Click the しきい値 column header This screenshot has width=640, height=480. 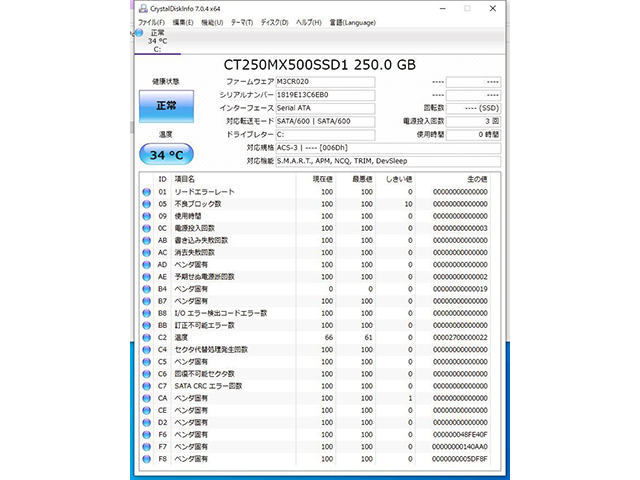coord(399,179)
